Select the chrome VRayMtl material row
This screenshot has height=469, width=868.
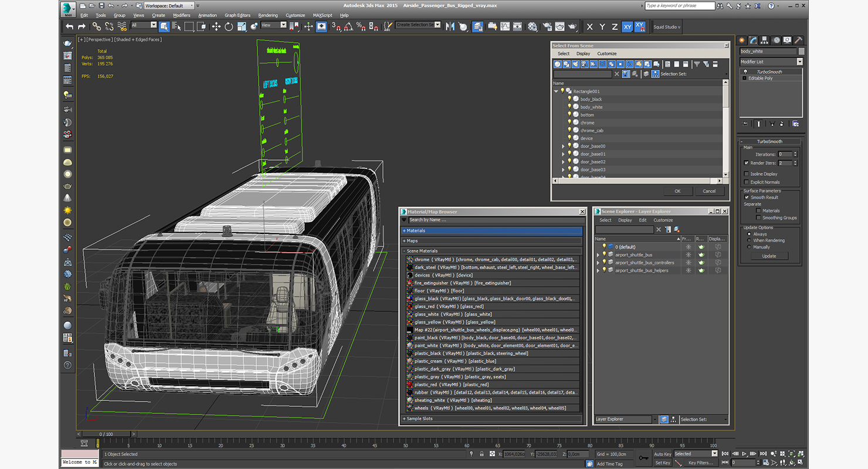(493, 259)
